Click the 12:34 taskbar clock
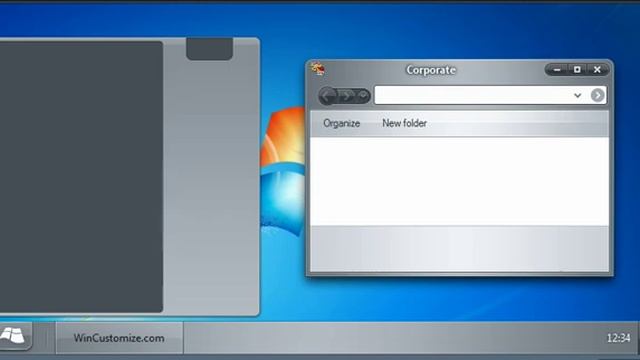 pos(618,338)
